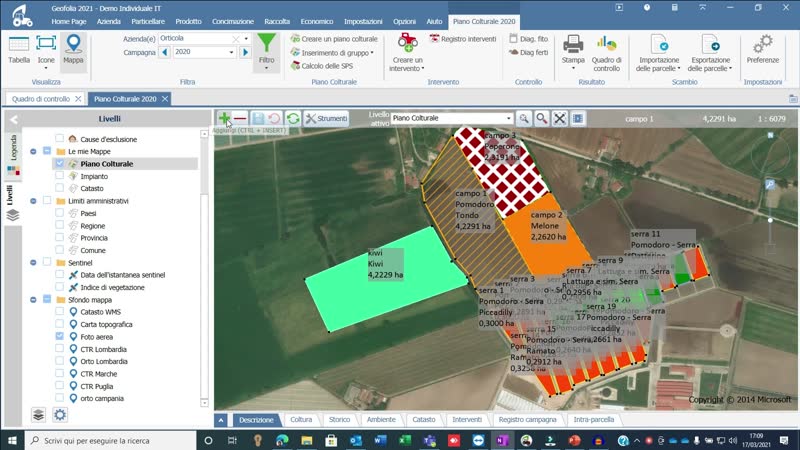
Task: Open Esportazione delle parcelle
Action: pos(710,51)
